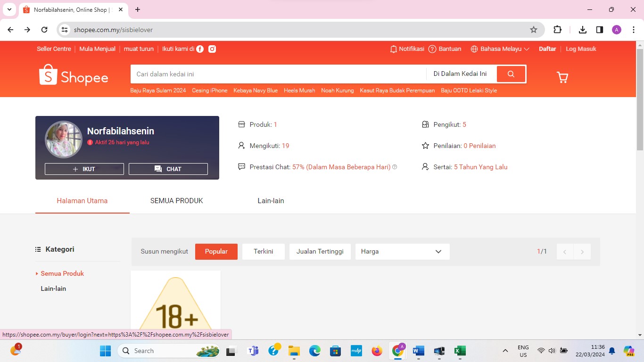Click the info icon next to Prestasi Chat
Image resolution: width=644 pixels, height=362 pixels.
(x=395, y=167)
